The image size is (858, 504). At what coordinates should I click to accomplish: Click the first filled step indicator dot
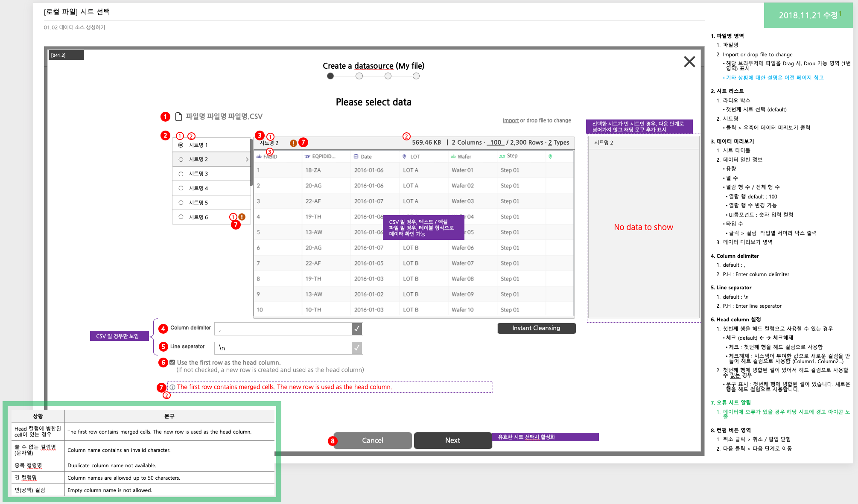(x=330, y=76)
